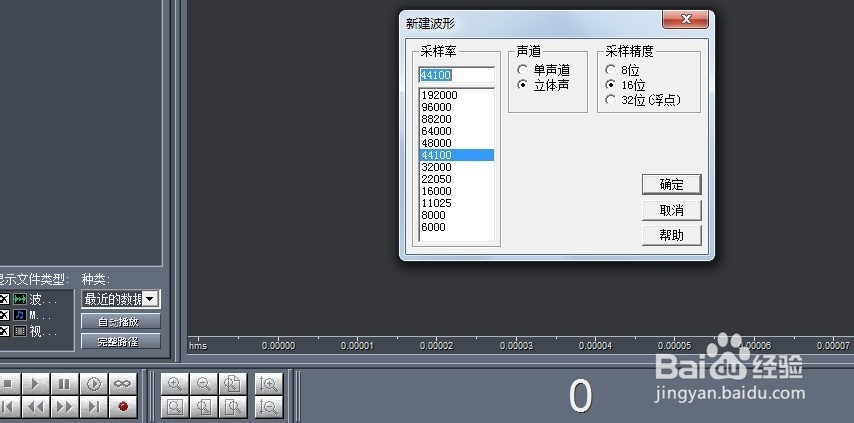Choose 32位 (浮点) sample precision

point(611,100)
